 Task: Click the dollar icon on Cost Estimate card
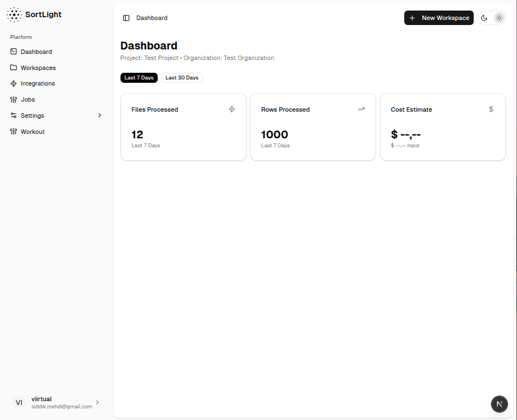click(491, 109)
